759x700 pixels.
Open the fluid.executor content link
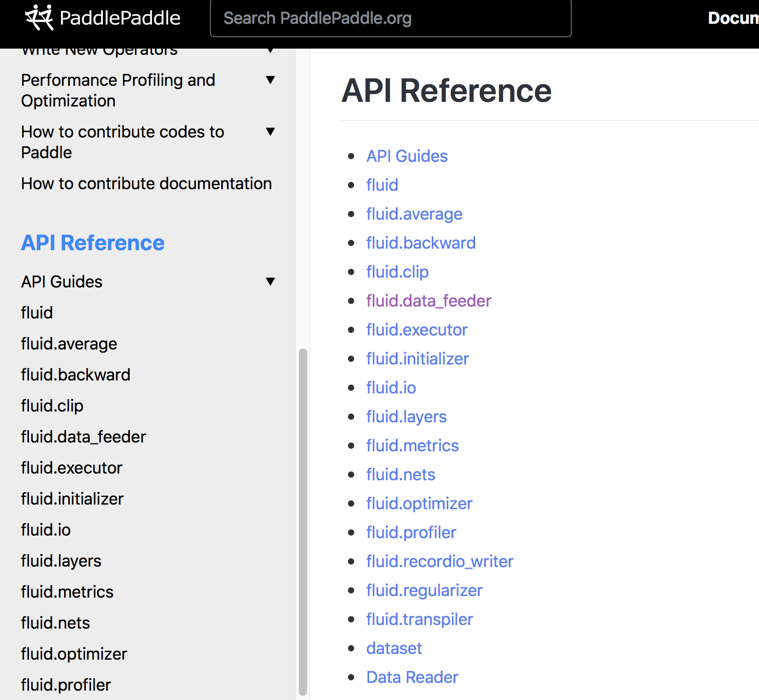pyautogui.click(x=417, y=330)
